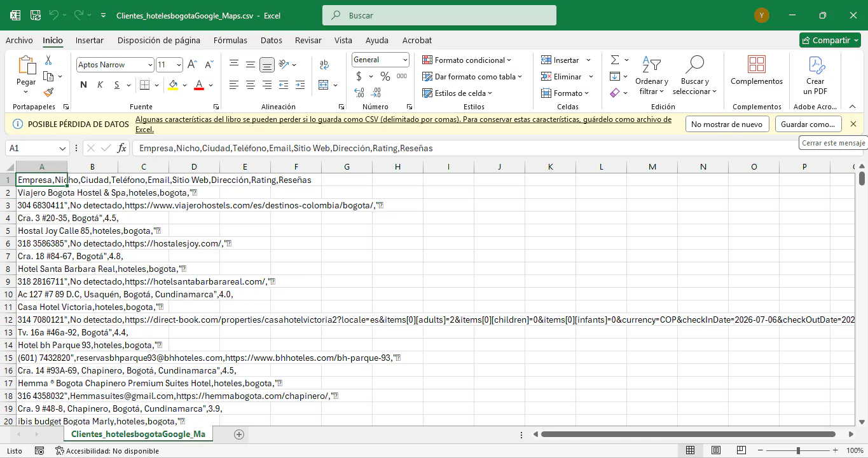Click the Fill down icon in Edición
The width and height of the screenshot is (868, 458).
point(615,76)
